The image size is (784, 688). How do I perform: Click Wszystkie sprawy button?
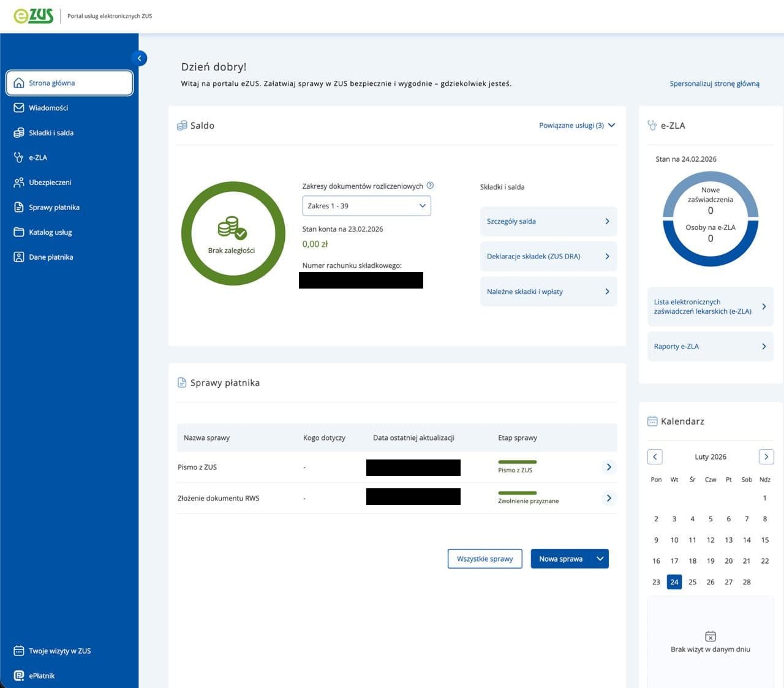point(485,559)
